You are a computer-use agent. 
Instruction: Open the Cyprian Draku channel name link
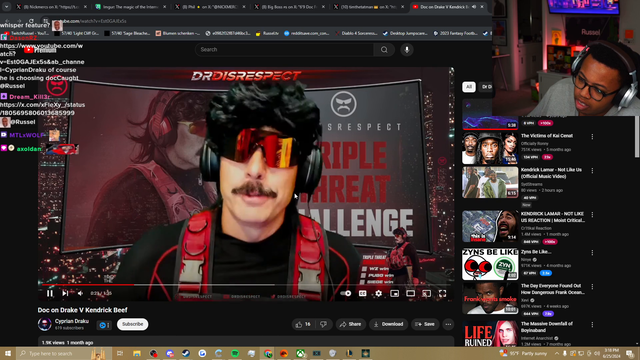[71, 321]
